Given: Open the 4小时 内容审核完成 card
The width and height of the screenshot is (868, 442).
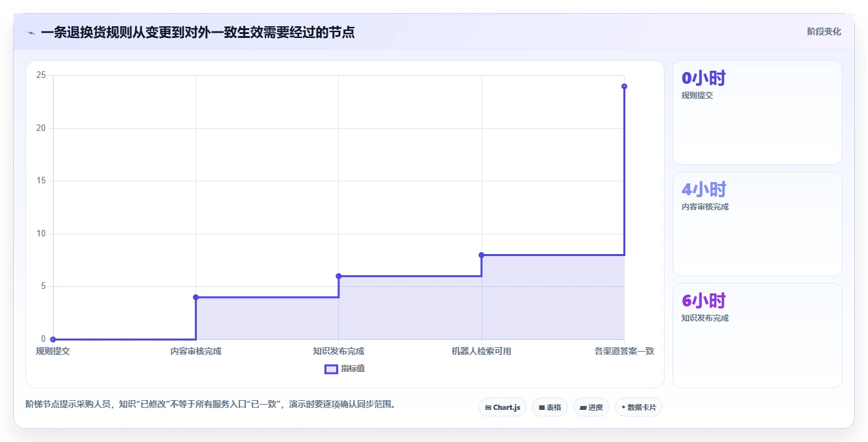Looking at the screenshot, I should coord(757,224).
